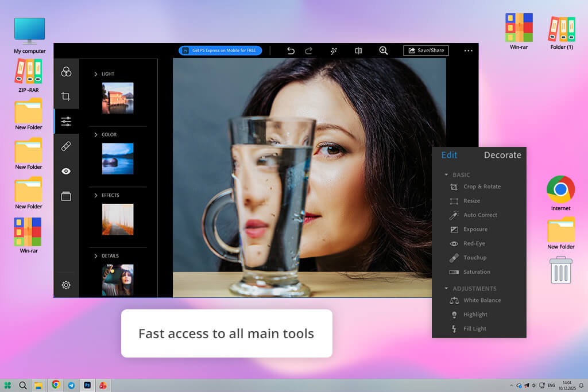
Task: Choose Highlight in Edit panel
Action: coord(469,315)
